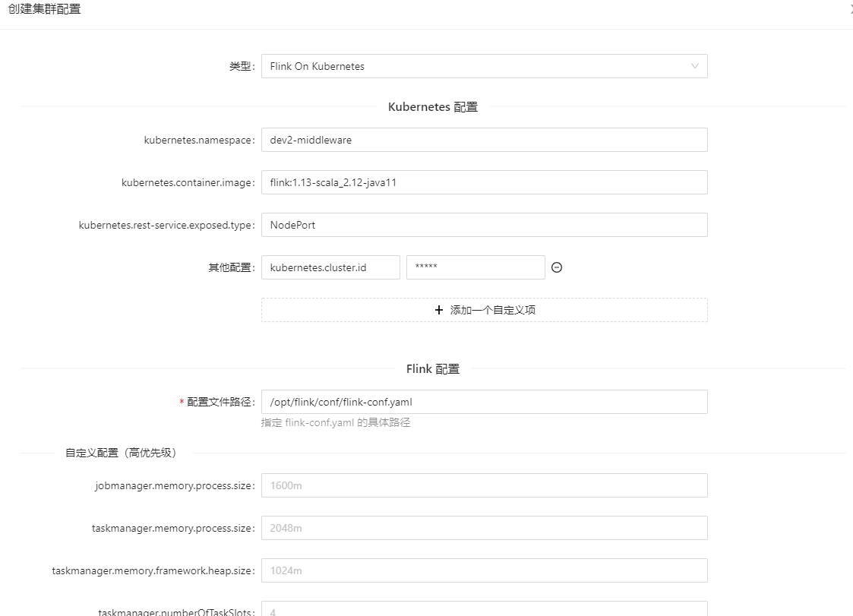The height and width of the screenshot is (616, 853).
Task: Click the Kubernetes 配置 section heading
Action: click(432, 107)
